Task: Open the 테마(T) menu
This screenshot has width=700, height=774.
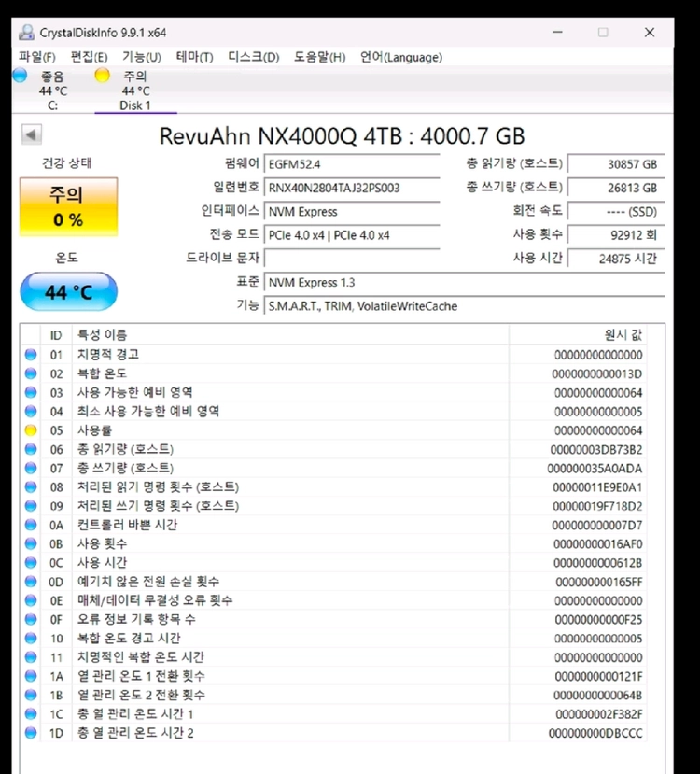Action: tap(195, 57)
